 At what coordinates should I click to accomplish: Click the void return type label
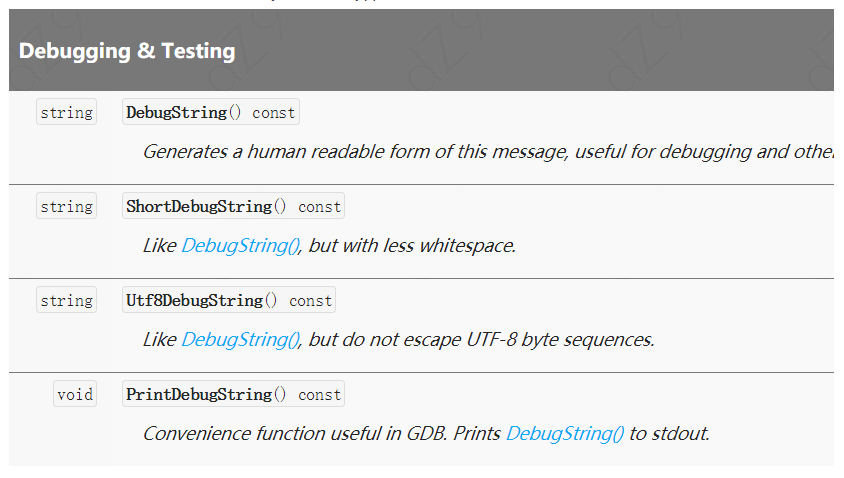tap(75, 394)
